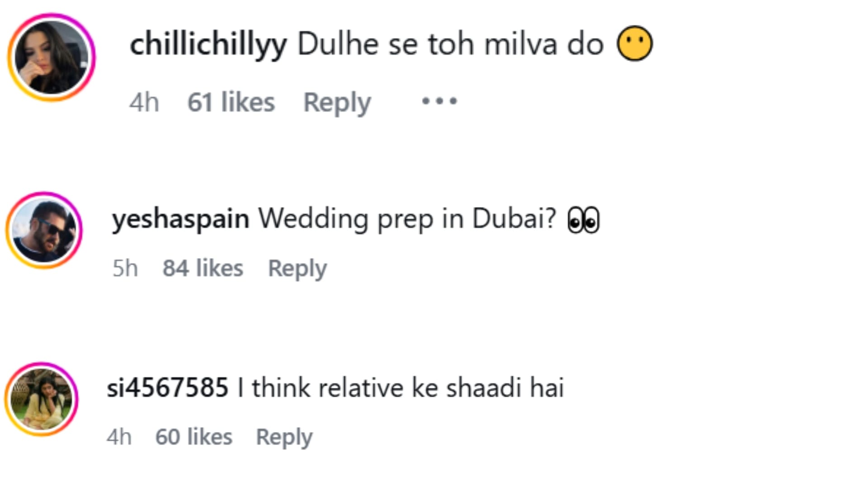Click the 4h timestamp on chillichillyy's comment
868x488 pixels.
pos(144,102)
